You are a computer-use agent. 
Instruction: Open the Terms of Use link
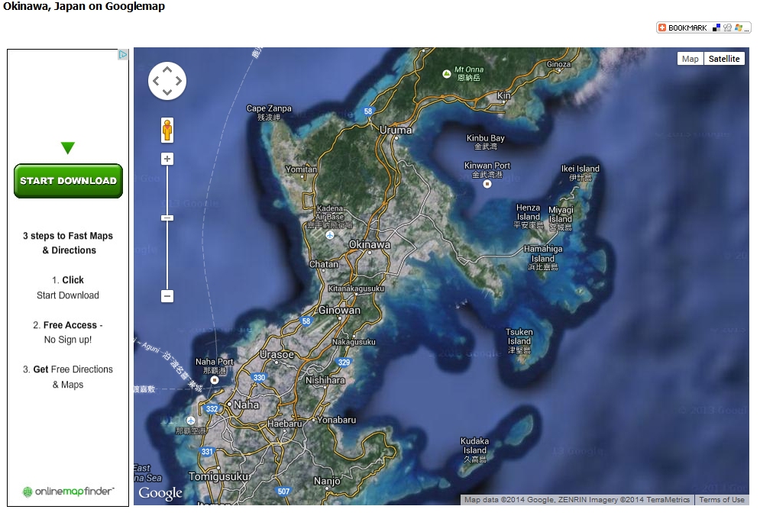[x=722, y=499]
